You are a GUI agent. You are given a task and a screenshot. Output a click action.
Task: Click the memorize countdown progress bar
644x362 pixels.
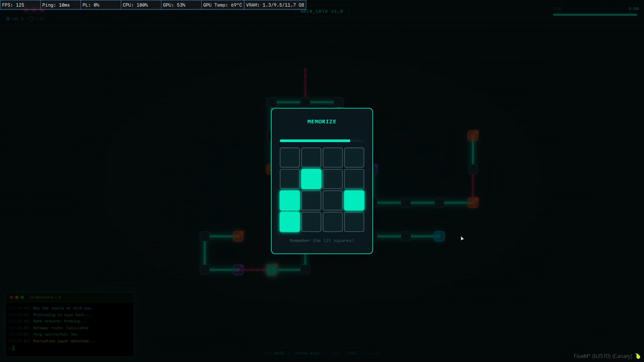tap(322, 141)
